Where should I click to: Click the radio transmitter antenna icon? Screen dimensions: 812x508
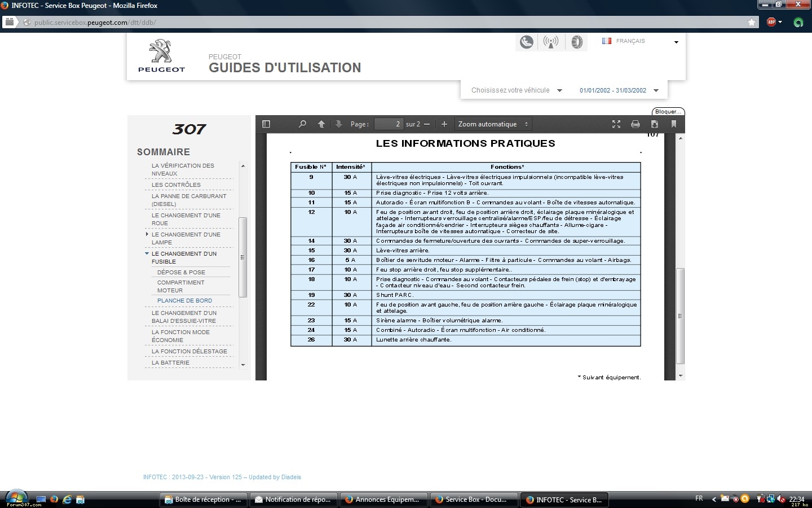pos(551,42)
